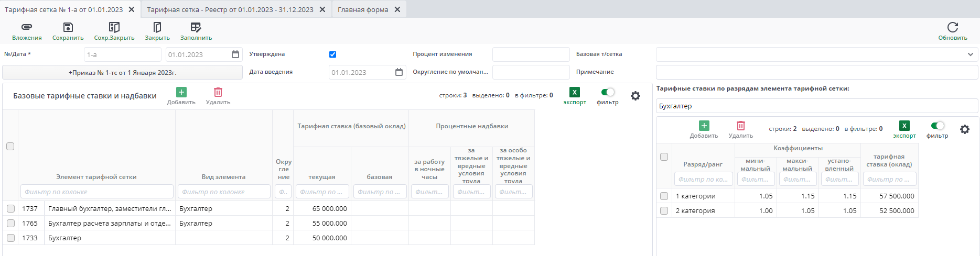The width and height of the screenshot is (980, 256).
Task: Expand the Базовая т/сетка dropdown
Action: coord(970,54)
